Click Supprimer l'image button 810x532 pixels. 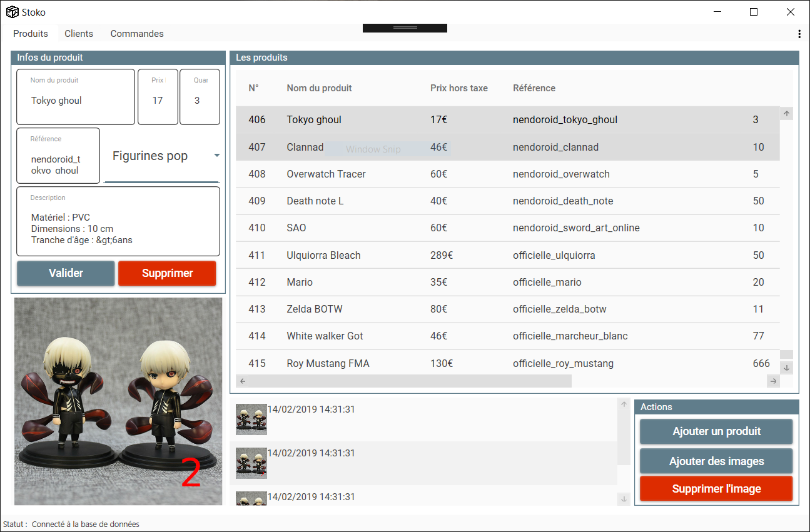pos(716,489)
